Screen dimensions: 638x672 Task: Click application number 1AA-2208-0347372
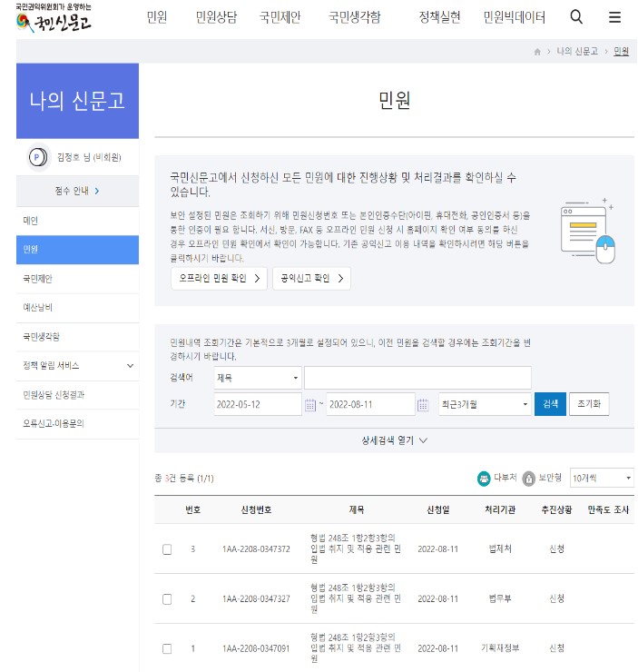click(x=256, y=549)
